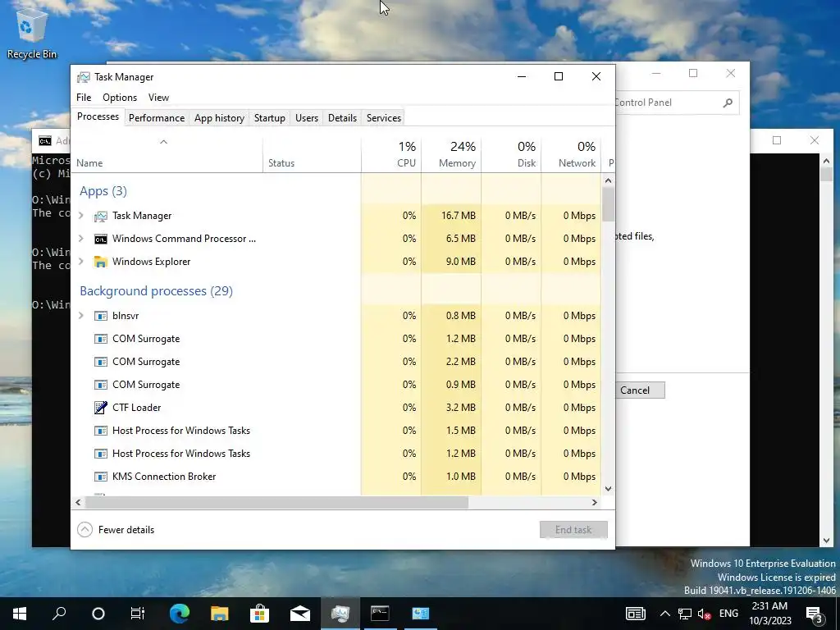The height and width of the screenshot is (630, 840).
Task: Click the Windows Command Processor row icon
Action: click(101, 239)
